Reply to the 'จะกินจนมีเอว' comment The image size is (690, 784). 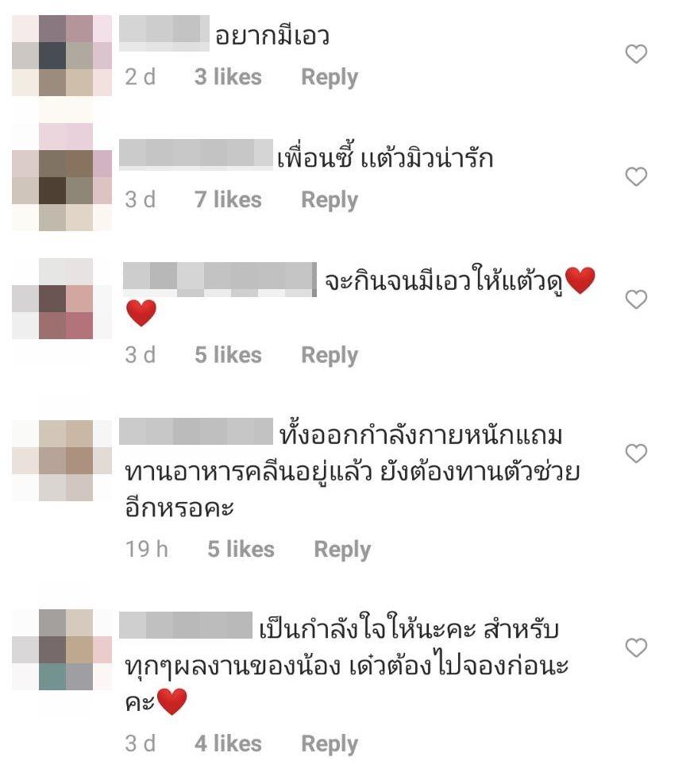(x=330, y=356)
